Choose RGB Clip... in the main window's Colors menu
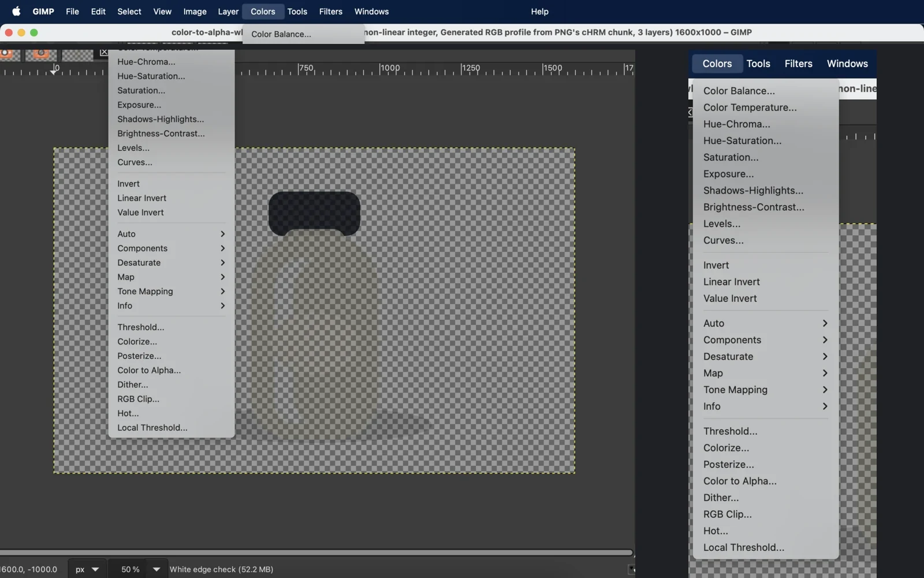The image size is (924, 578). click(x=172, y=399)
